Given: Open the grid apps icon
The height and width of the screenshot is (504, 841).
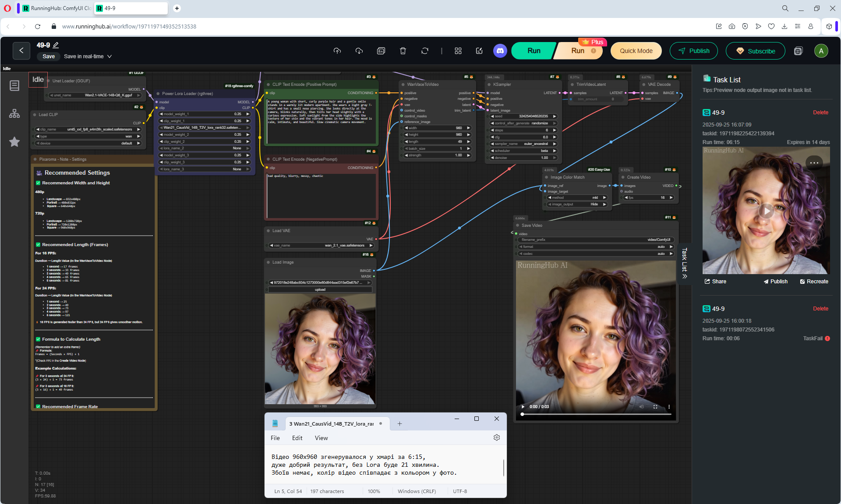Looking at the screenshot, I should [x=458, y=51].
